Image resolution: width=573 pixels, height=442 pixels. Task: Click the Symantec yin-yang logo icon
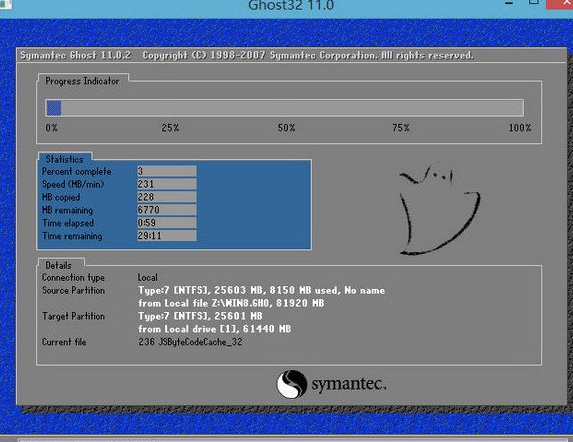(291, 384)
